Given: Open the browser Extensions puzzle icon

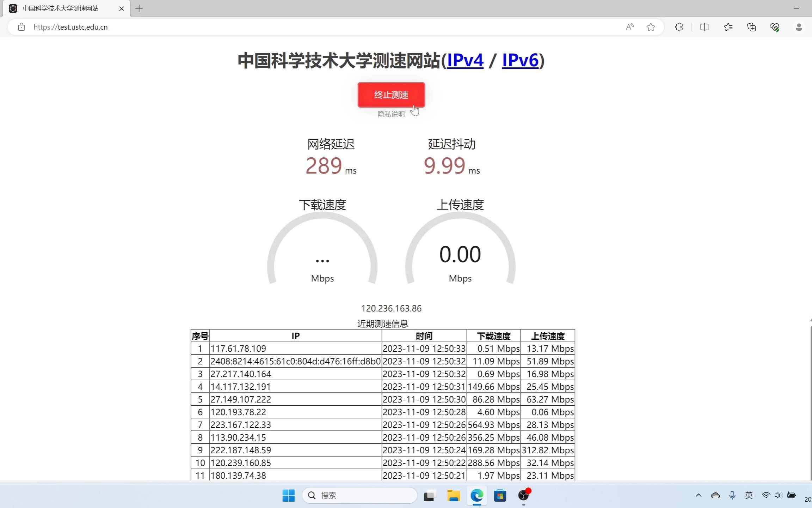Looking at the screenshot, I should coord(679,27).
